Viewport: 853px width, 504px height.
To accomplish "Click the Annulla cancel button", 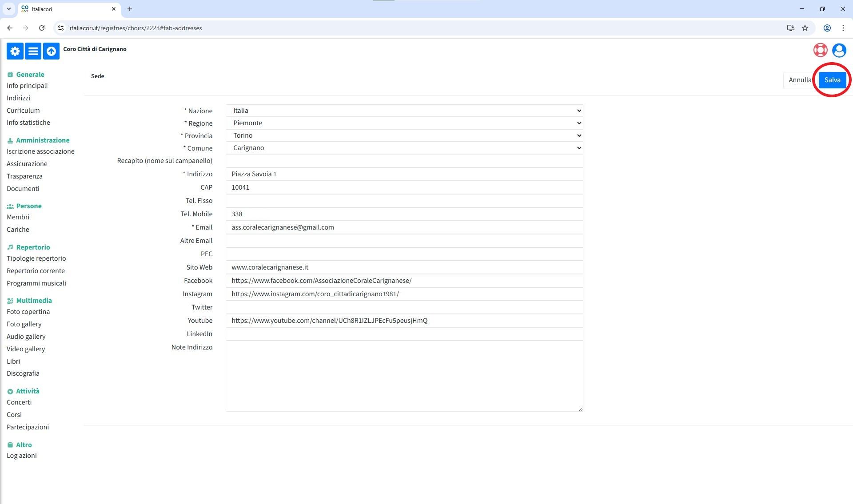I will pyautogui.click(x=799, y=80).
